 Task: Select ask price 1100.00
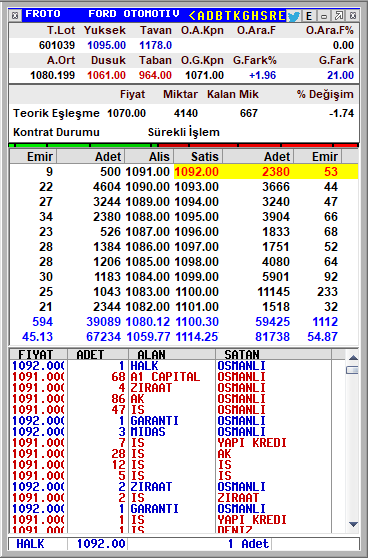[196, 292]
